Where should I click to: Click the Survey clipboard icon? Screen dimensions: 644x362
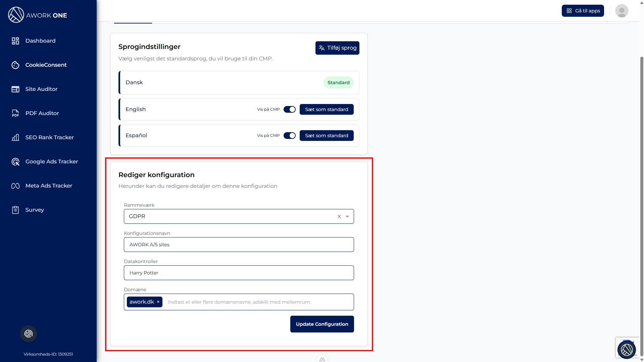[15, 210]
